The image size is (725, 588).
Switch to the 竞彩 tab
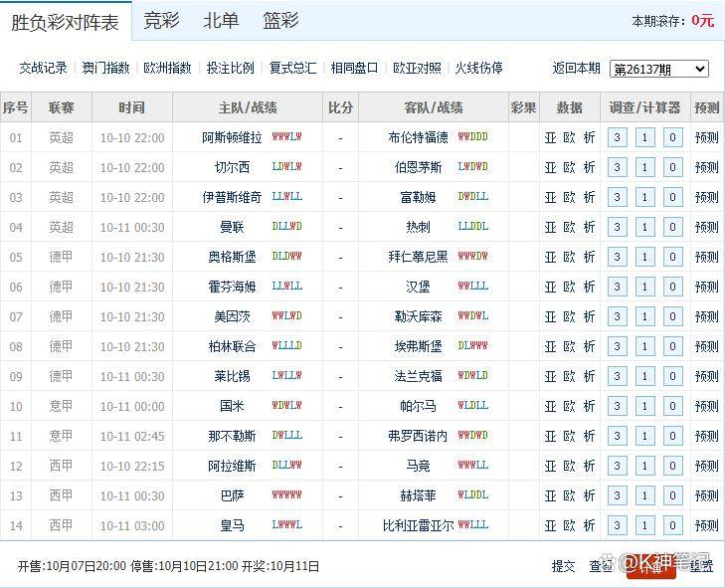point(161,21)
